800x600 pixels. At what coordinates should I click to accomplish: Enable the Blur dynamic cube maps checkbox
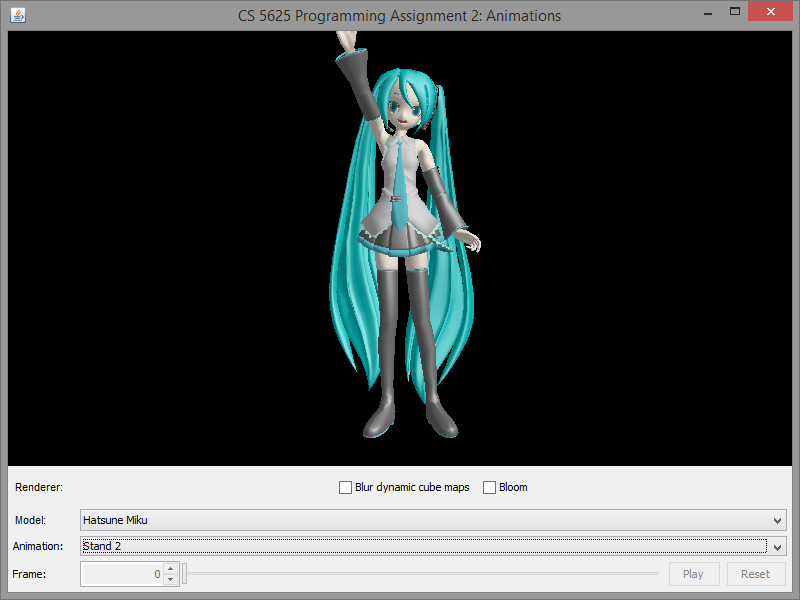coord(346,488)
